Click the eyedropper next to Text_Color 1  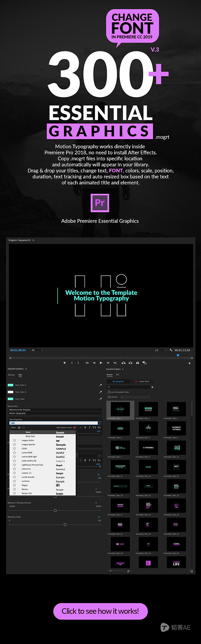(x=100, y=385)
